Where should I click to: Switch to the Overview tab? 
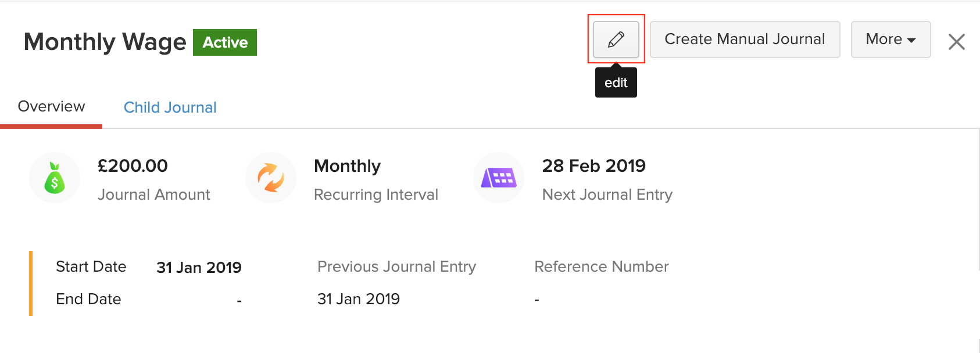pos(51,107)
